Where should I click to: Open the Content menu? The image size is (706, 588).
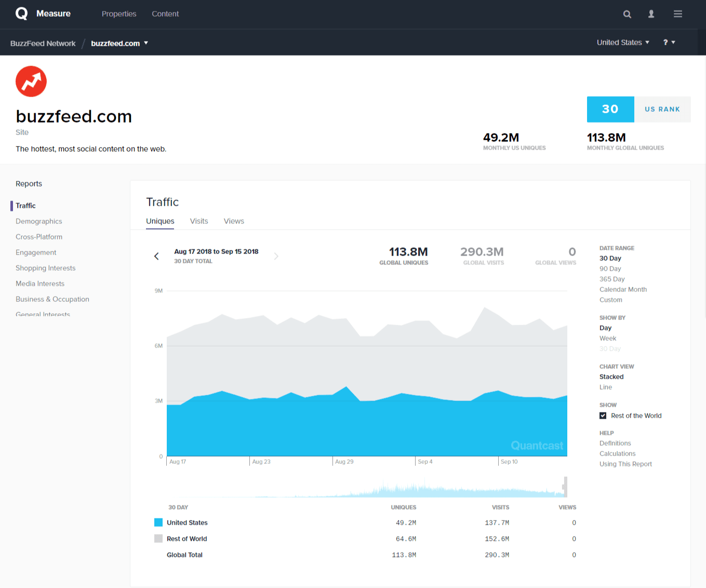(165, 14)
